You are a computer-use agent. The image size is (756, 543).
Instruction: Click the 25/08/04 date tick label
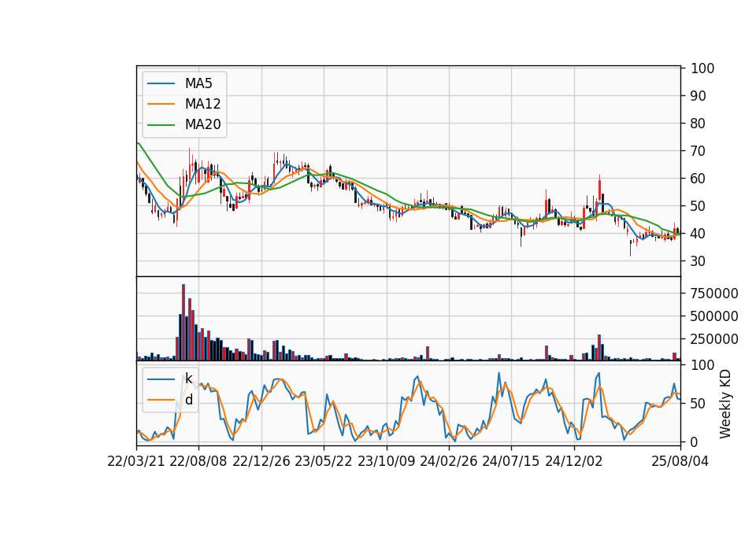[680, 462]
